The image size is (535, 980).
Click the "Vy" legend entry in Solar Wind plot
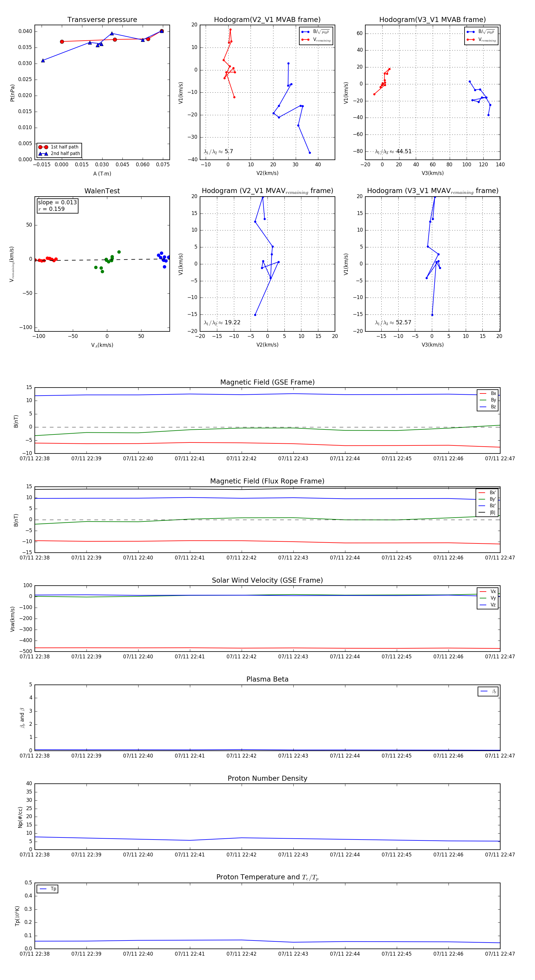point(488,598)
